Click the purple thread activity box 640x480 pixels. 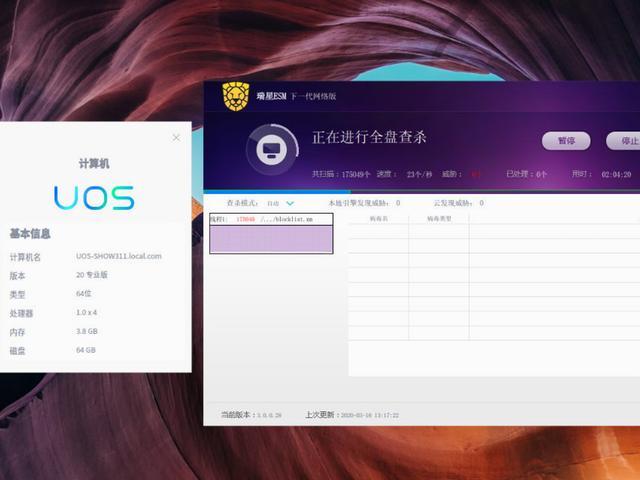pyautogui.click(x=271, y=239)
